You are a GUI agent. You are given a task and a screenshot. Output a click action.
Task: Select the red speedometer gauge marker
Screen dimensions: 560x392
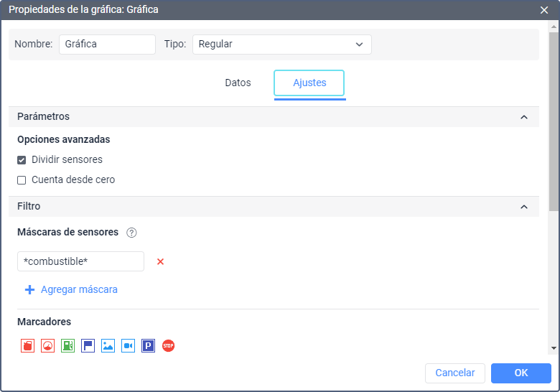tap(47, 346)
